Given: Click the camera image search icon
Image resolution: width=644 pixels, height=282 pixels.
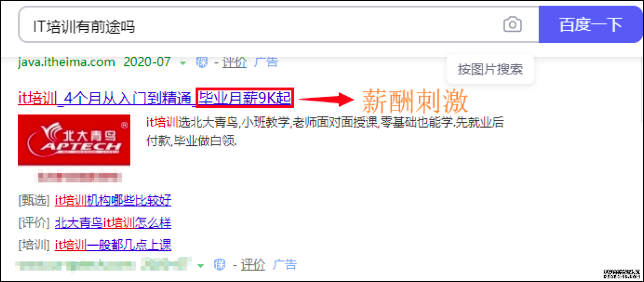Looking at the screenshot, I should coord(512,25).
